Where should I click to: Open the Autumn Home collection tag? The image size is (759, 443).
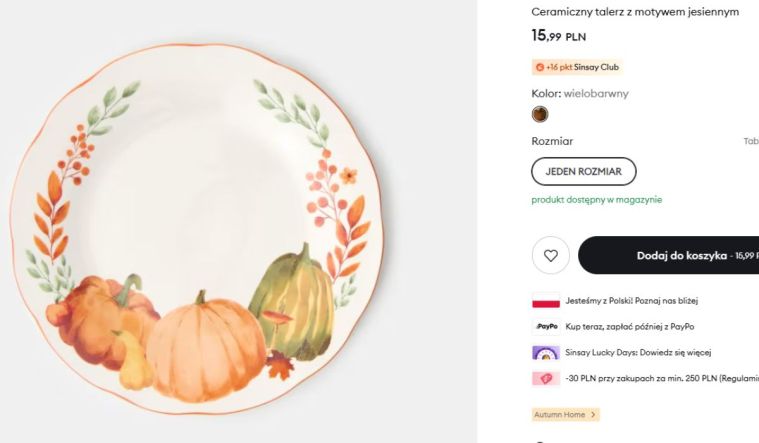(565, 414)
